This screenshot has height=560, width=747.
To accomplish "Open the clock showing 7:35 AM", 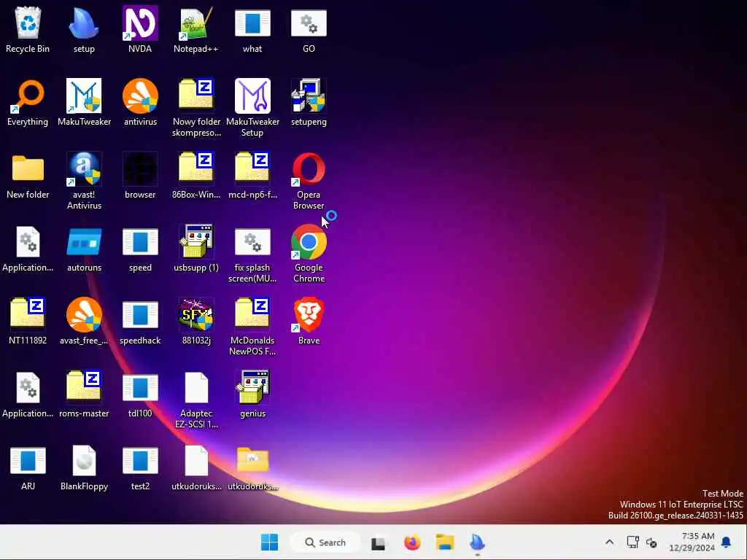I will pyautogui.click(x=692, y=542).
